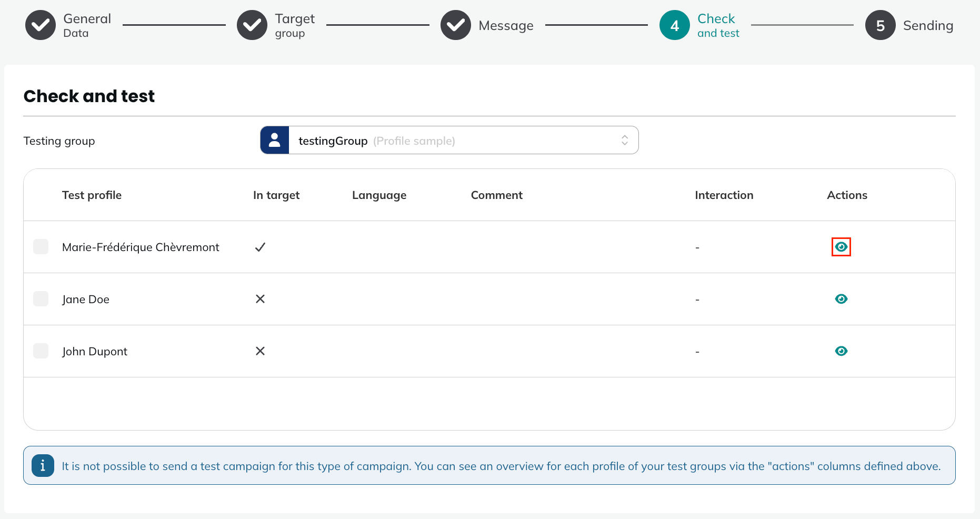
Task: Click the General Data step checkmark circle
Action: pos(41,25)
